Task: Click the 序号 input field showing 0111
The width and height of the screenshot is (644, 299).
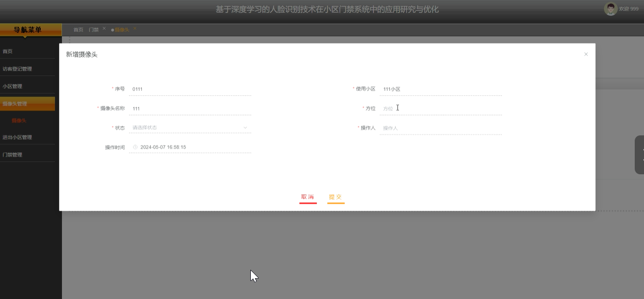Action: click(190, 89)
